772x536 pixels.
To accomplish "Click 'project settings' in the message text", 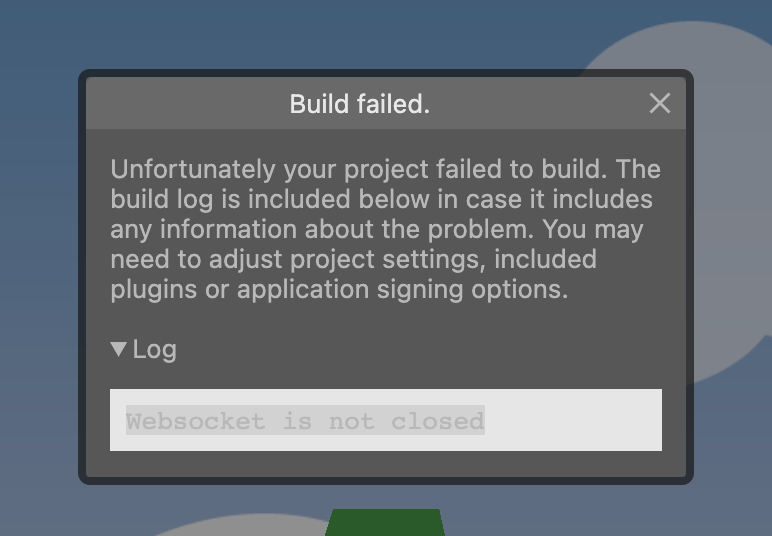I will point(385,259).
